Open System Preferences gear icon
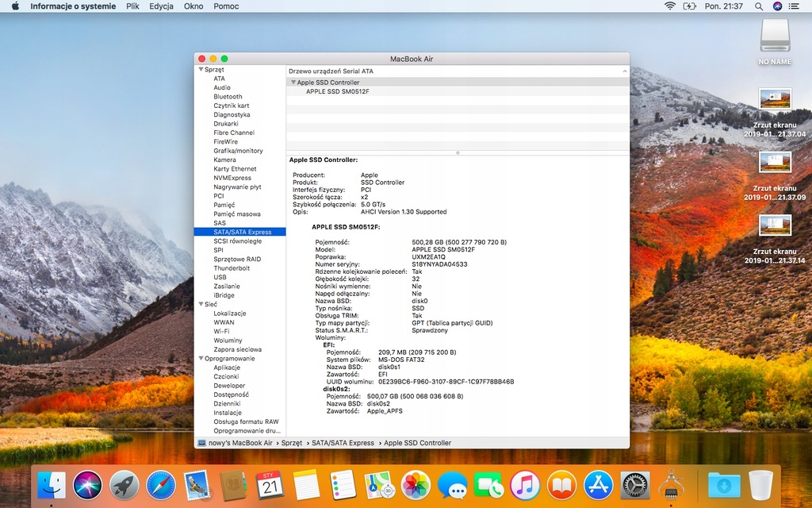The width and height of the screenshot is (812, 508). tap(635, 485)
